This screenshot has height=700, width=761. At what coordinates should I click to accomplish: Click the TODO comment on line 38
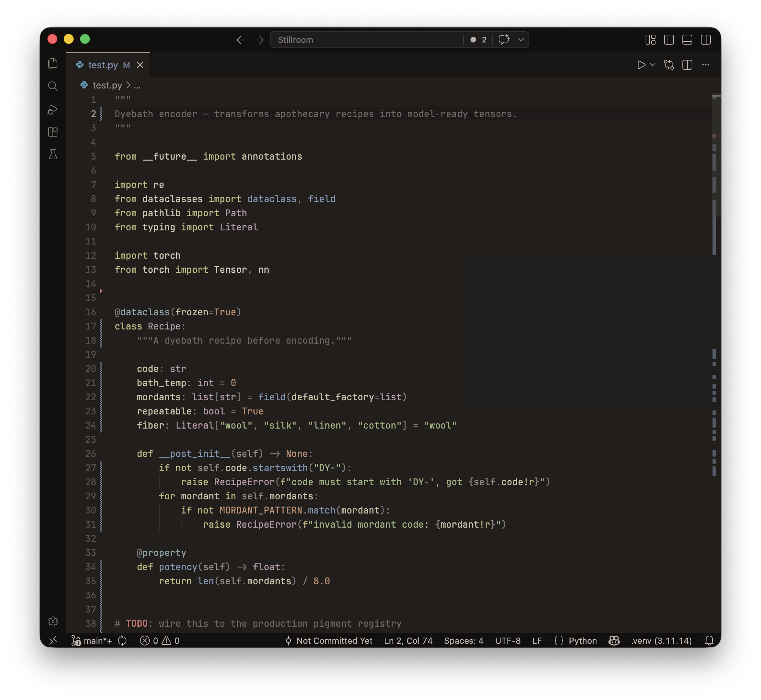tap(258, 624)
